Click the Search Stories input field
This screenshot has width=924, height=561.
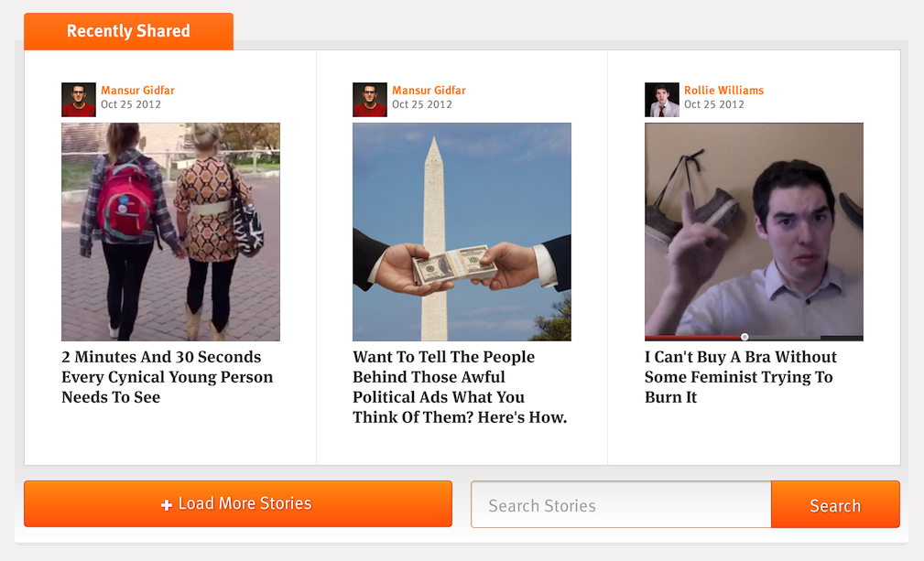[x=620, y=504]
